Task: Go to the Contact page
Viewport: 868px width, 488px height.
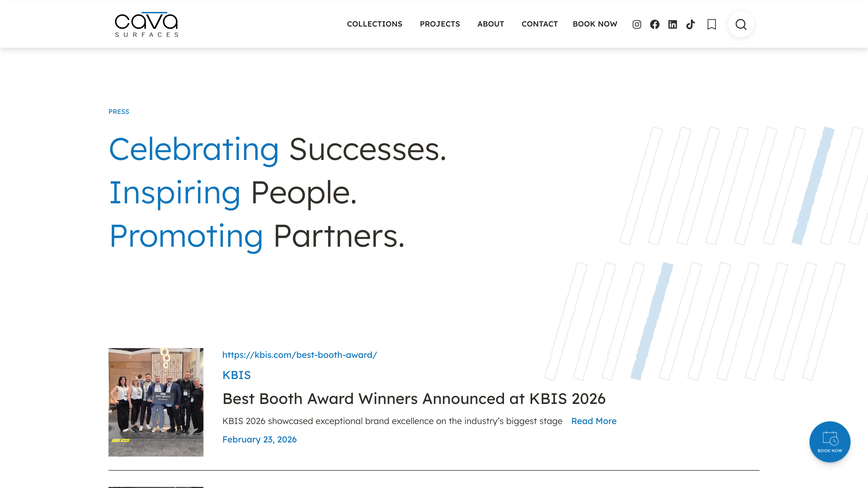Action: point(540,24)
